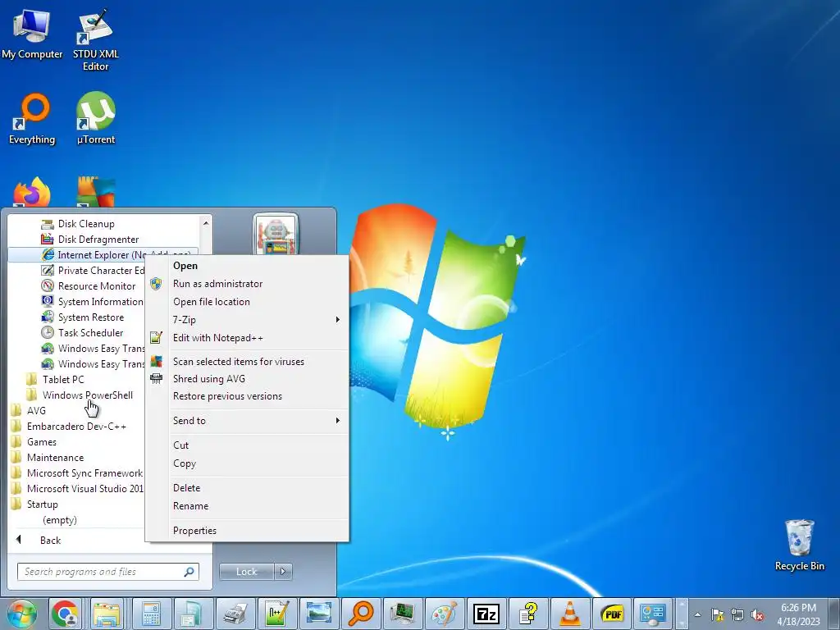840x630 pixels.
Task: Select Shred using AVG
Action: tap(247, 379)
